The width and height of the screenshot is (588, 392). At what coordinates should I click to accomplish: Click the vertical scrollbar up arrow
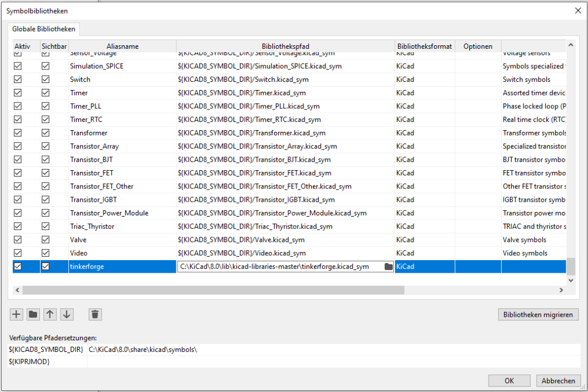(x=570, y=45)
